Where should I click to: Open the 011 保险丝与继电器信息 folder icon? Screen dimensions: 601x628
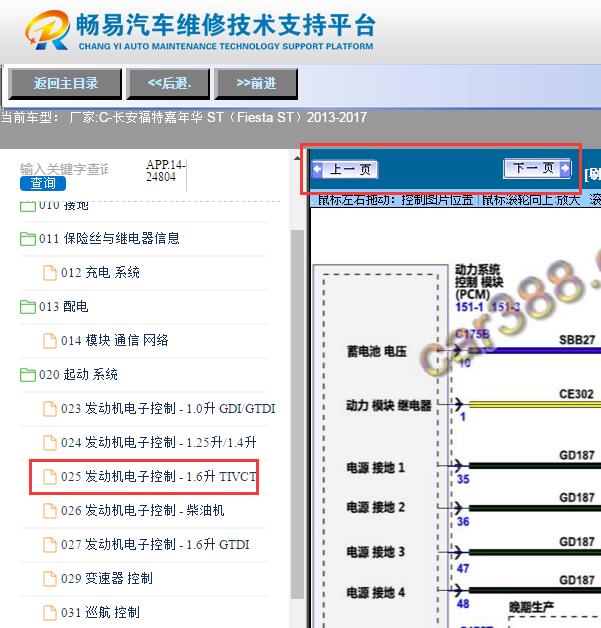28,239
